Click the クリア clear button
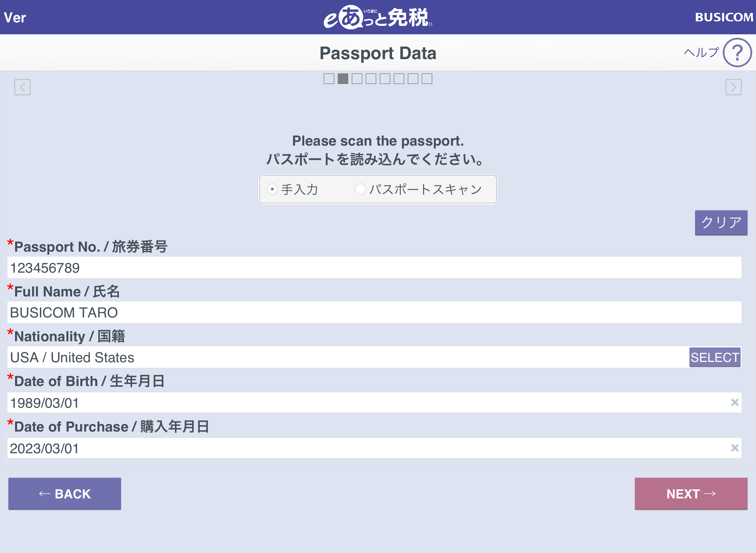The image size is (756, 553). 721,223
